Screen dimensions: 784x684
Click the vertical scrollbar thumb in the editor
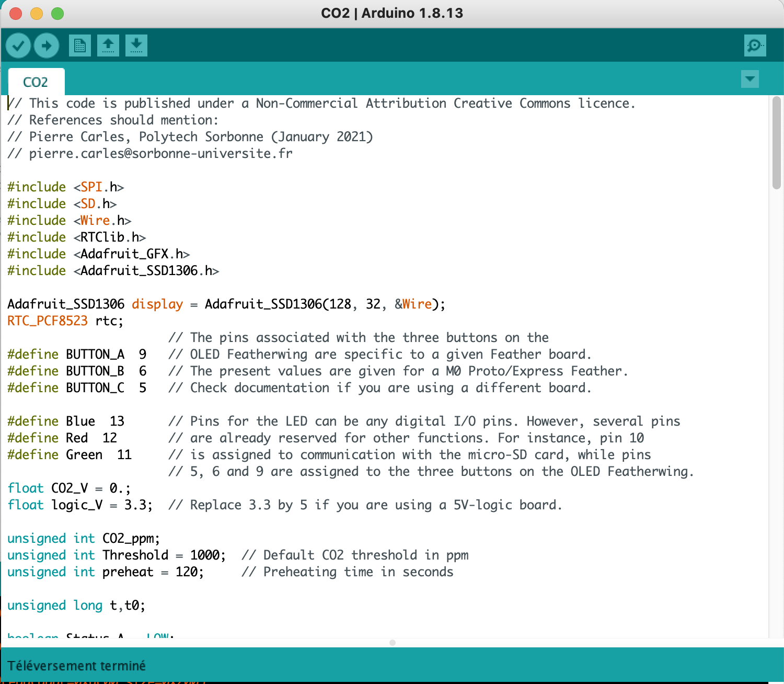777,142
